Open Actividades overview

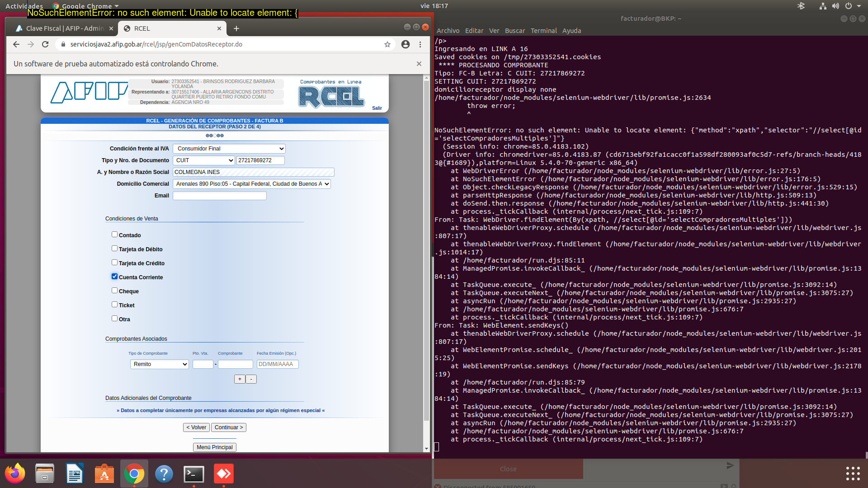coord(24,6)
